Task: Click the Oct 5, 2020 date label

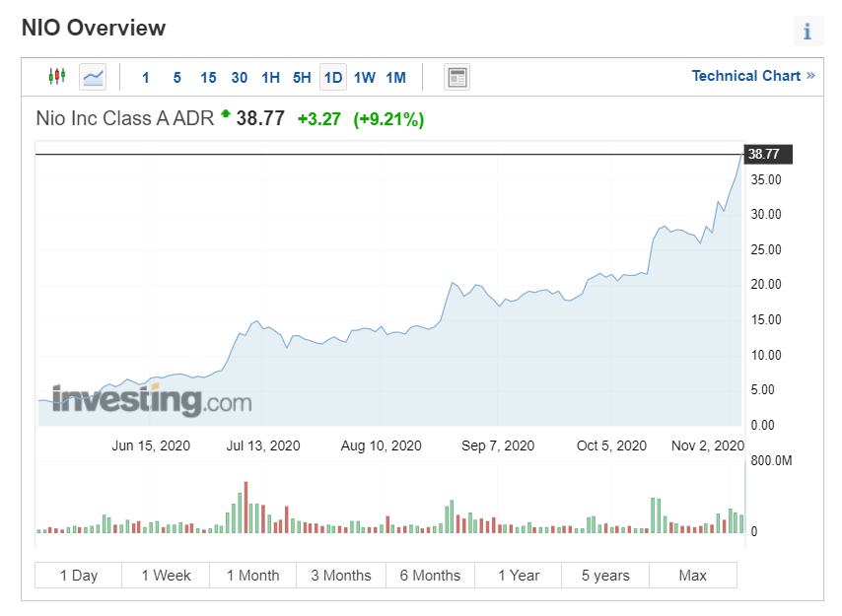Action: (611, 445)
